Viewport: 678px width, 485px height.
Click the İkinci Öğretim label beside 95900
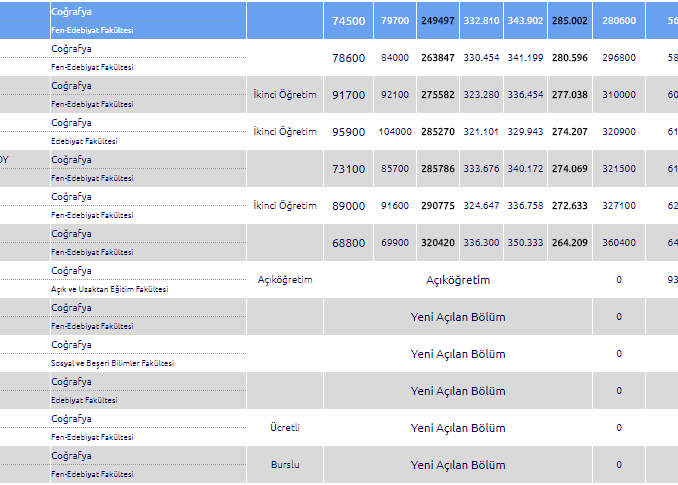[x=285, y=131]
